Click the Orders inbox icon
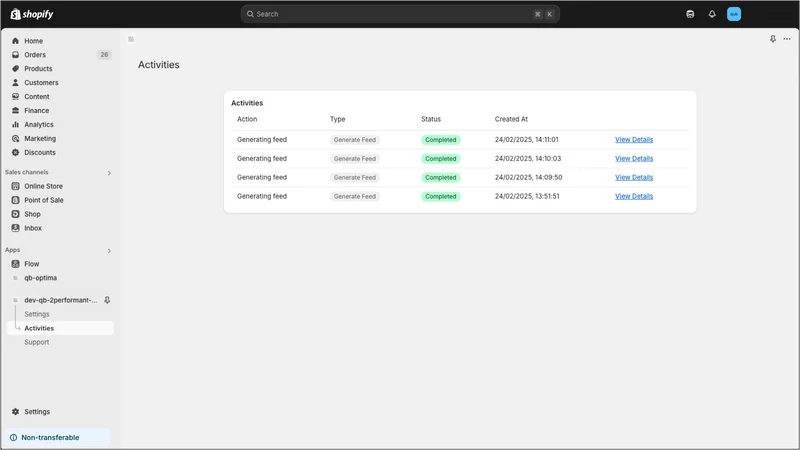Viewport: 800px width, 450px height. coord(15,55)
